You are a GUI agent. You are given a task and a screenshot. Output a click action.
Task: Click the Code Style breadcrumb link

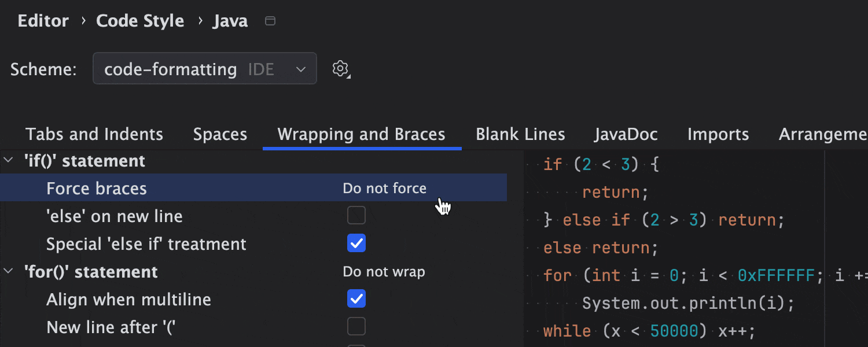140,20
